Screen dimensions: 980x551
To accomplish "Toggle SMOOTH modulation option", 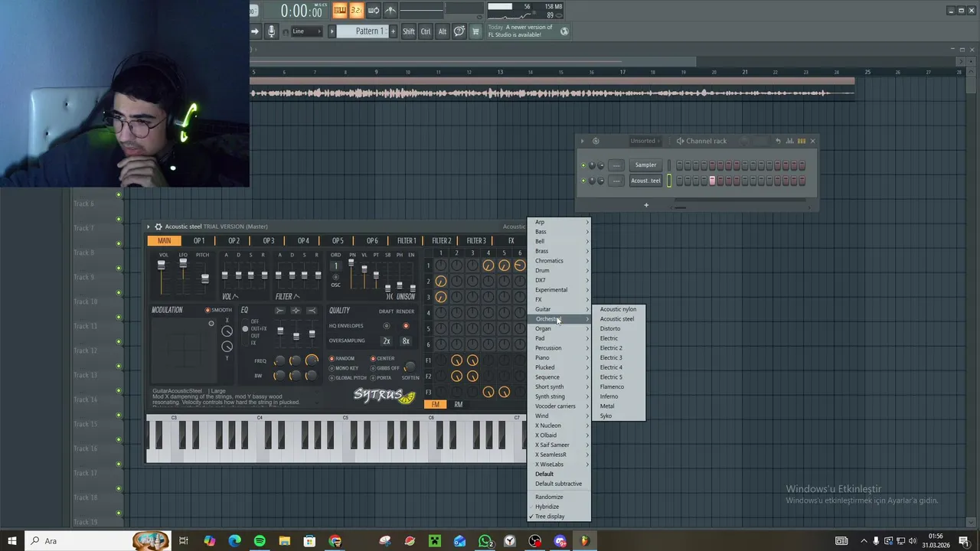I will click(218, 310).
